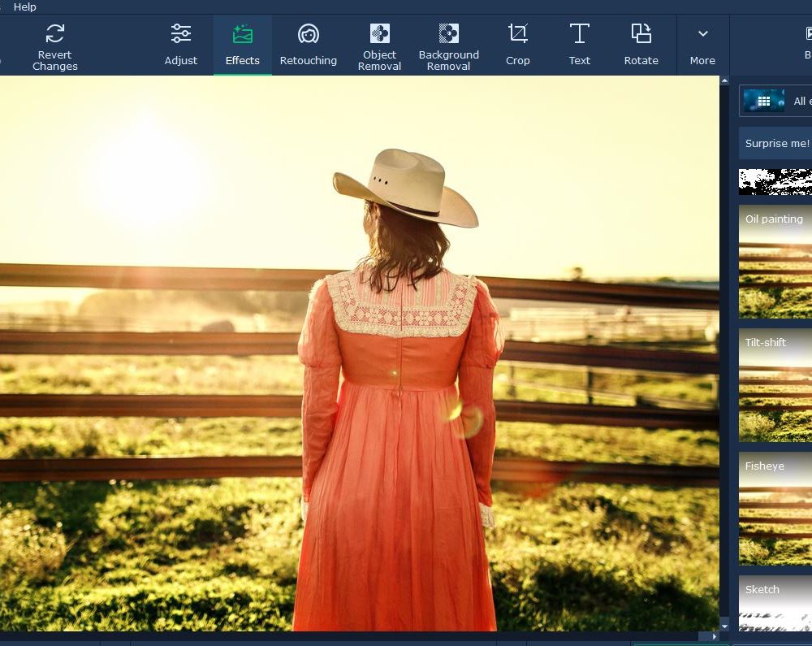Expand the More tools dropdown
The height and width of the screenshot is (646, 812).
[x=702, y=34]
